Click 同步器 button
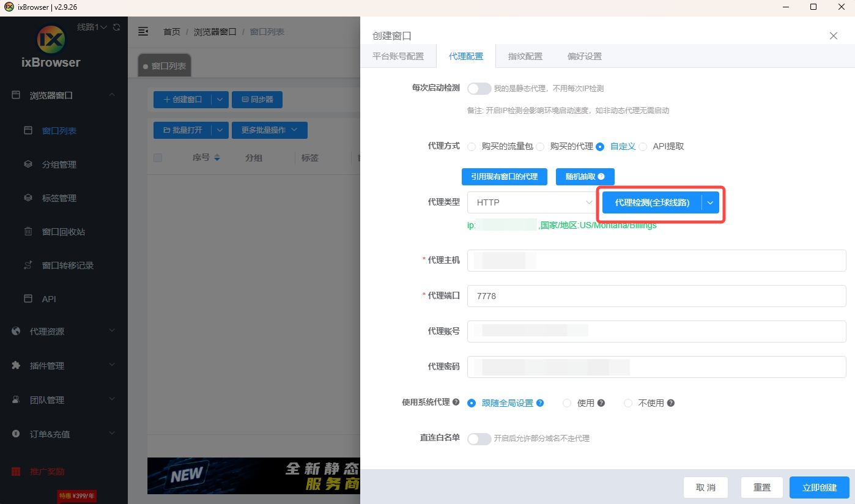The width and height of the screenshot is (855, 504). (257, 99)
